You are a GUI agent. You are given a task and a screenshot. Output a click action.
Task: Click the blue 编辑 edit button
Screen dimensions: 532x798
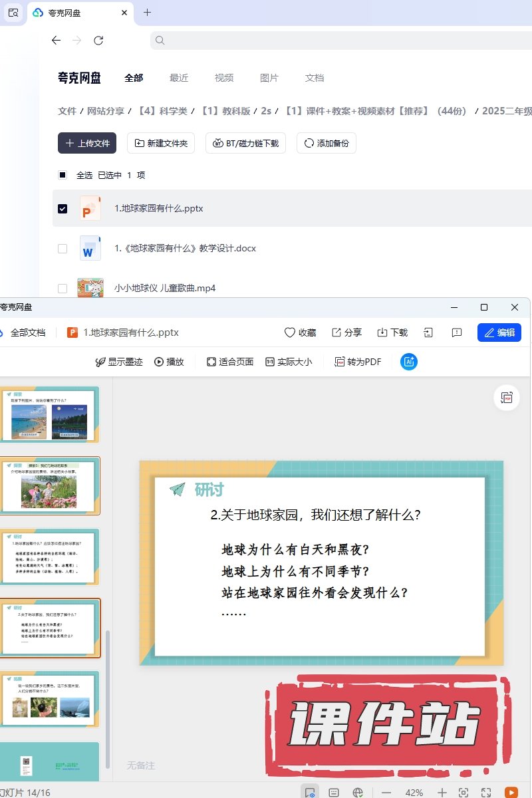tap(499, 332)
